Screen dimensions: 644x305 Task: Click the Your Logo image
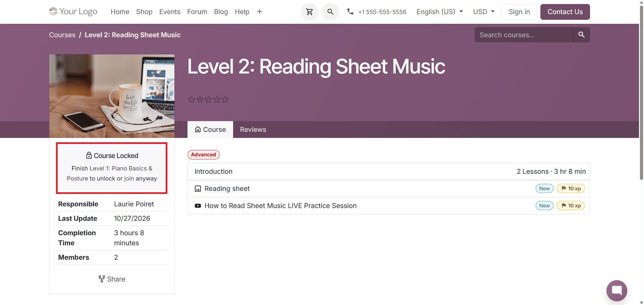coord(73,12)
